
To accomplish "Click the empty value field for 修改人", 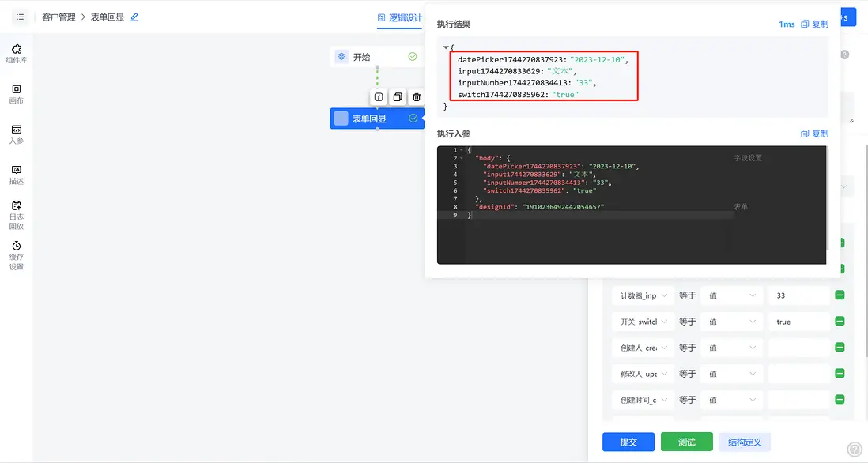I will tap(798, 374).
